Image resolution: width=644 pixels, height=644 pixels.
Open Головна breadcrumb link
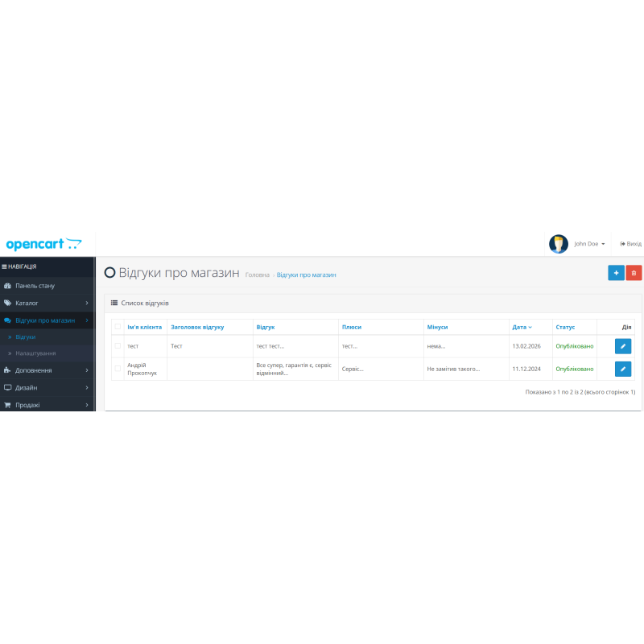tap(258, 274)
